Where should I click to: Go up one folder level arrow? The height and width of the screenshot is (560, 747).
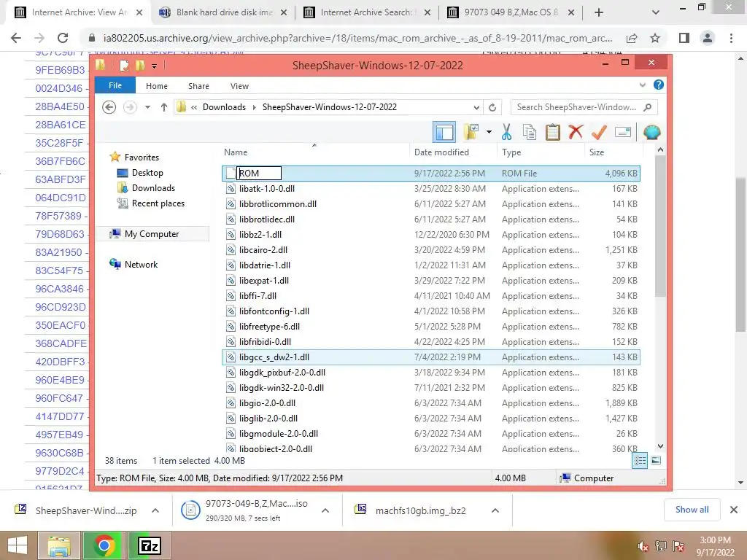coord(164,107)
